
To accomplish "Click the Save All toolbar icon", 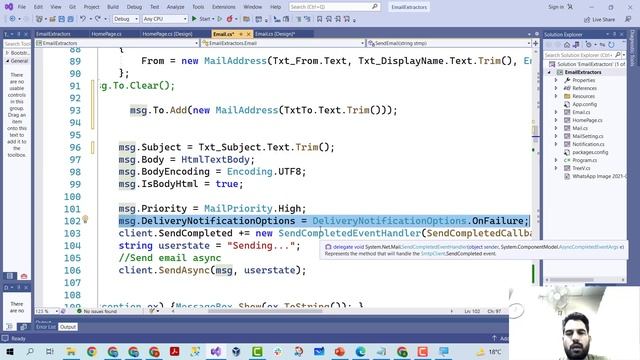I will [70, 19].
